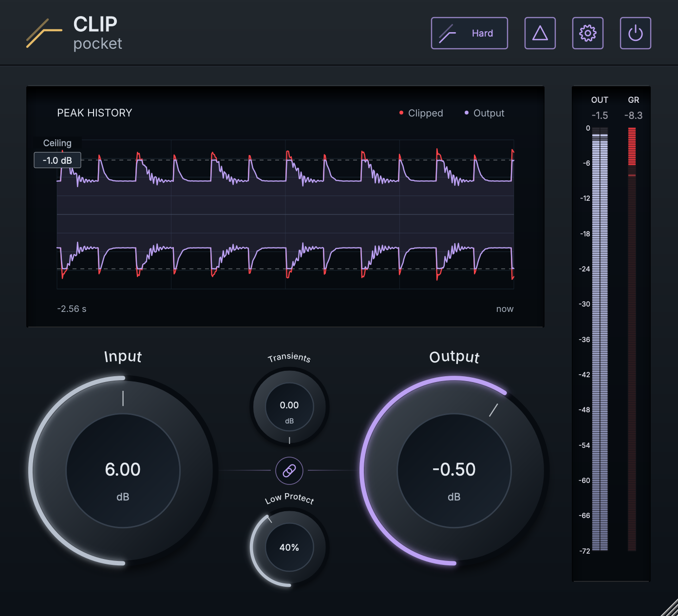Click the triangle delta monitor button

(x=540, y=33)
